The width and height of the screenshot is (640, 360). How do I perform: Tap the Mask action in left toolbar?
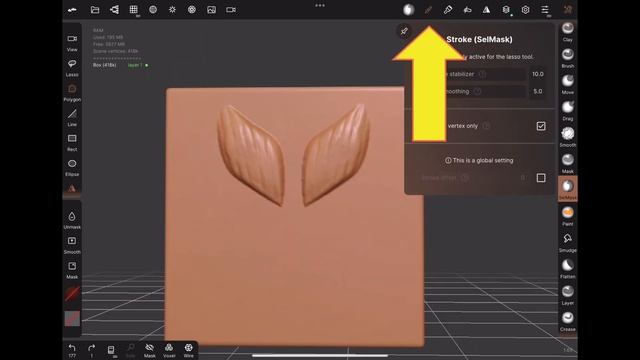(x=72, y=270)
